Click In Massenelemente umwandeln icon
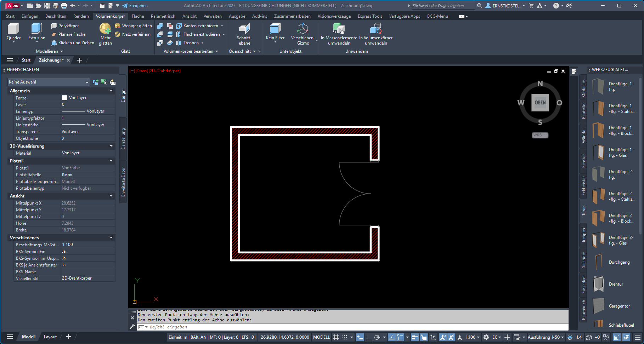 [339, 29]
